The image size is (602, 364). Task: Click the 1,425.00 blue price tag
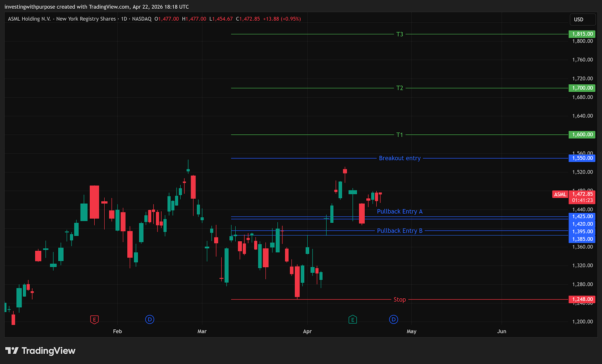[x=582, y=216]
